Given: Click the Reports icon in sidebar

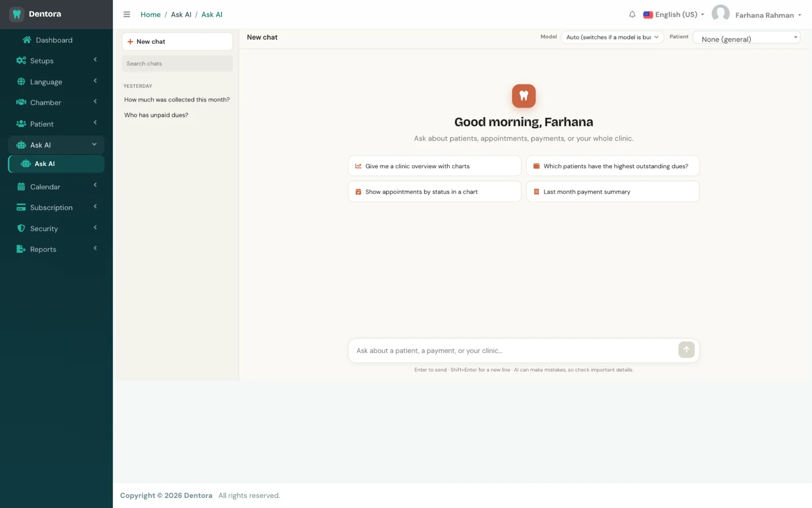Looking at the screenshot, I should point(21,249).
